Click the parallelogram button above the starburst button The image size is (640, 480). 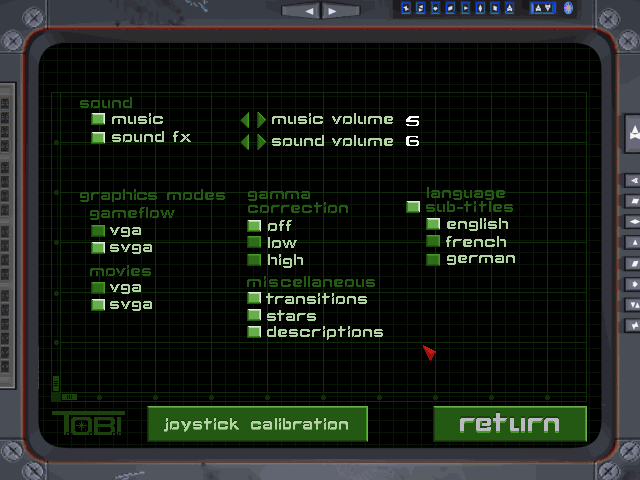pyautogui.click(x=633, y=263)
